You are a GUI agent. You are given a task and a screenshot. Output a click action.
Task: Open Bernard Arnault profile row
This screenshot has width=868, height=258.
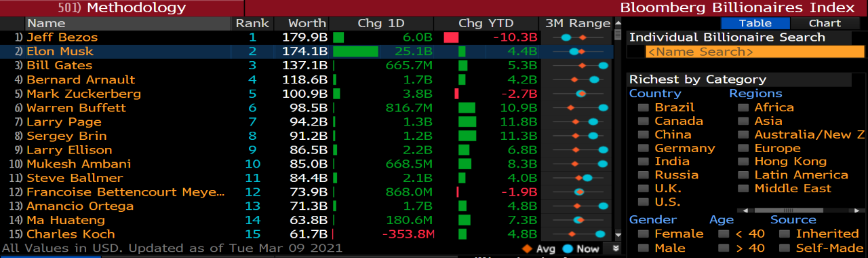tap(307, 79)
